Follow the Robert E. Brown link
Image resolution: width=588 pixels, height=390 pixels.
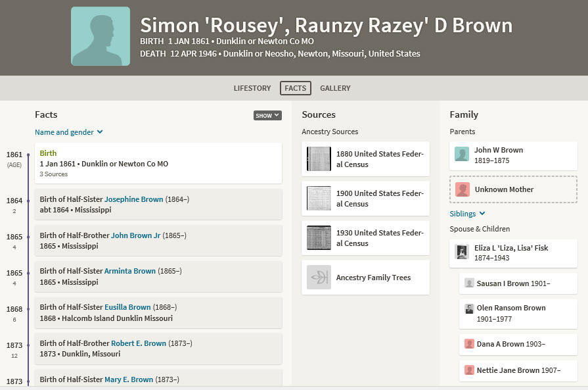pos(139,343)
